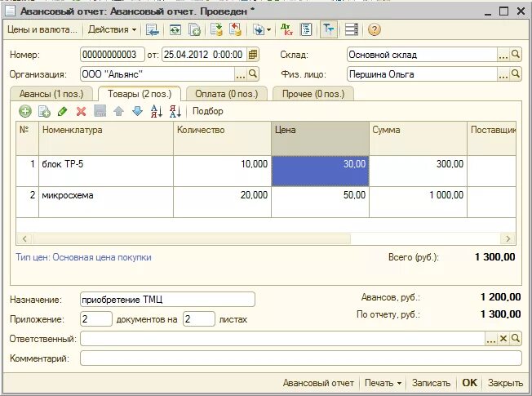This screenshot has width=532, height=396.
Task: Open the Ответственный selection ellipsis button
Action: pos(490,339)
